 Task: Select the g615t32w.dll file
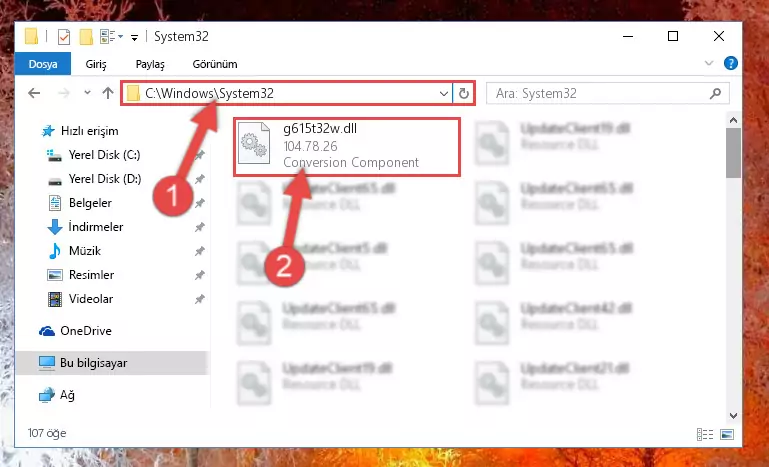(347, 147)
